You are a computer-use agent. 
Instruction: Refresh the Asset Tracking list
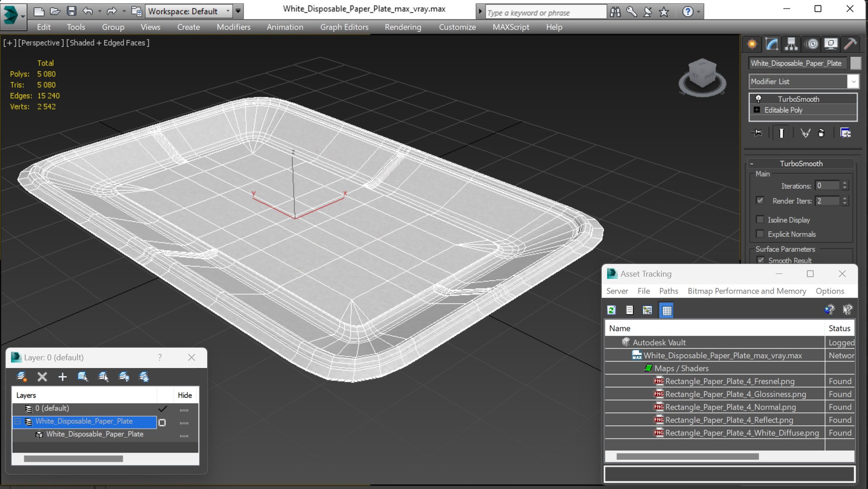point(612,310)
